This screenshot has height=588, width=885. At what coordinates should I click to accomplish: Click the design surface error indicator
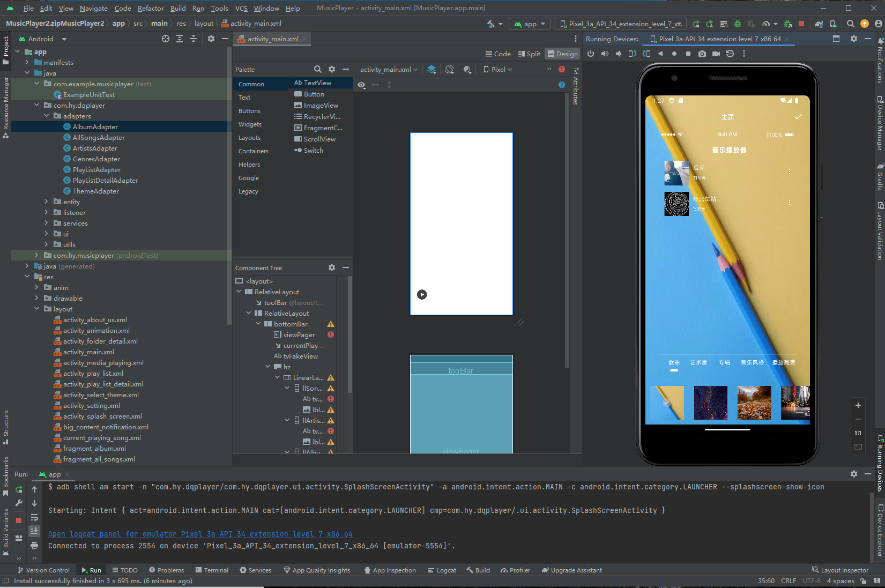[x=562, y=69]
